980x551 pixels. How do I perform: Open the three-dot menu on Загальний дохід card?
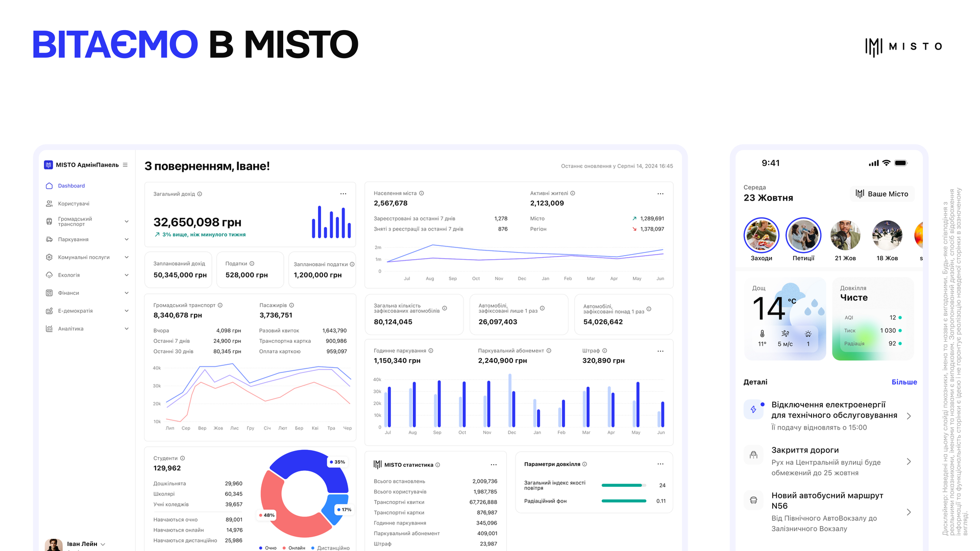(x=343, y=194)
